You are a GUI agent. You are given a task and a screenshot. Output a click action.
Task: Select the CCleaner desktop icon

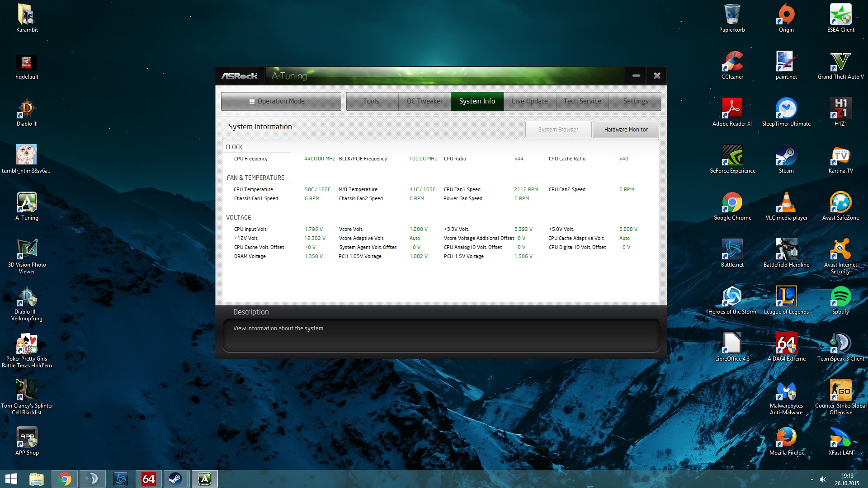[732, 62]
